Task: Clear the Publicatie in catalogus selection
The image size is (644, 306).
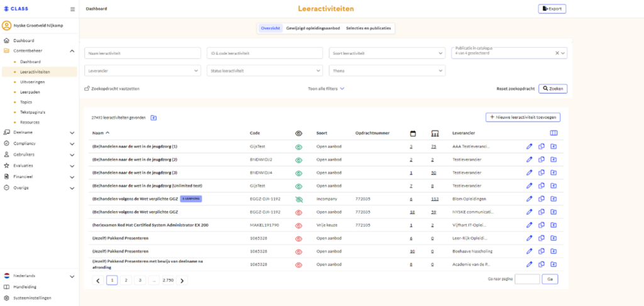Action: pos(557,54)
